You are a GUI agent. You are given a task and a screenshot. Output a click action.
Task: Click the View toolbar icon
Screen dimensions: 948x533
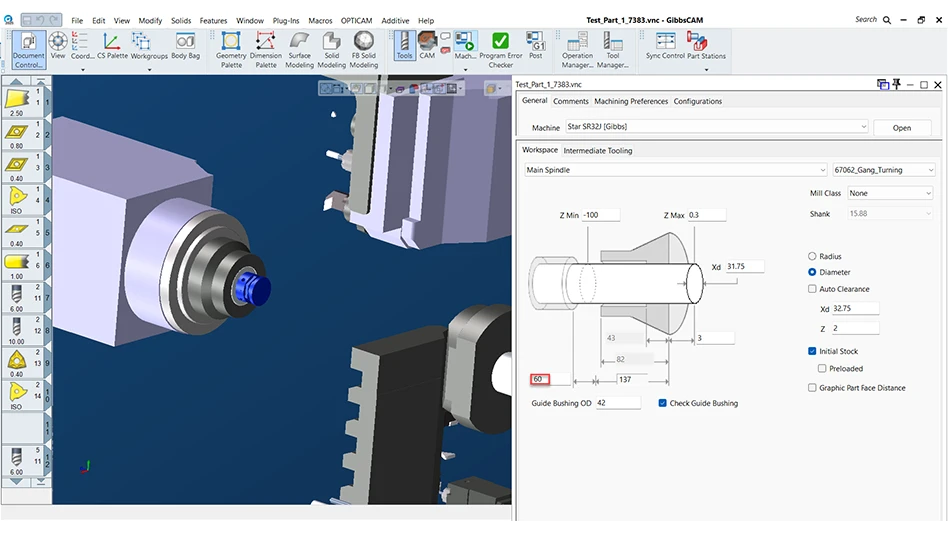tap(58, 46)
